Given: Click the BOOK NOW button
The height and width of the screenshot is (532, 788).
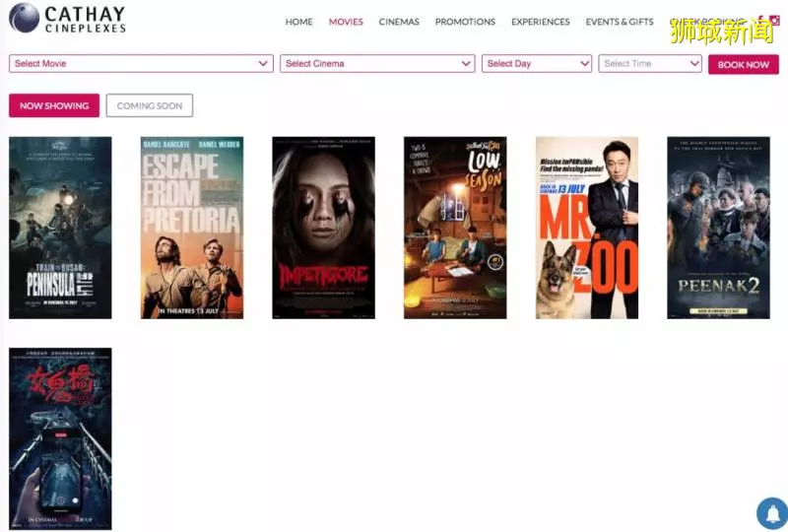Looking at the screenshot, I should pos(744,64).
